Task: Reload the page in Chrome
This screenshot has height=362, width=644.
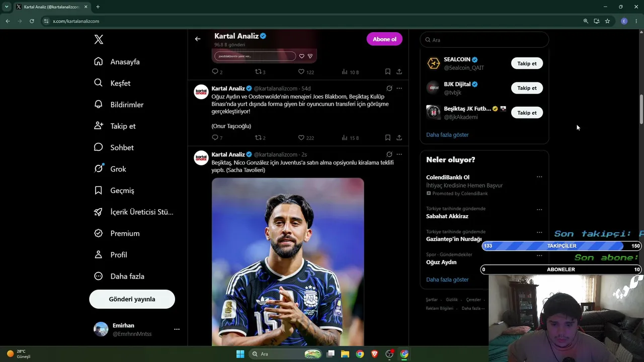Action: click(x=32, y=21)
